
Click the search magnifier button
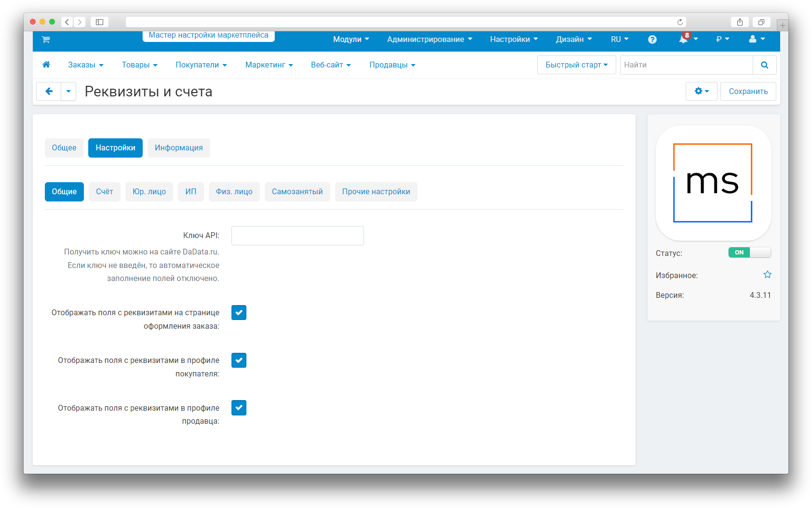pyautogui.click(x=764, y=65)
